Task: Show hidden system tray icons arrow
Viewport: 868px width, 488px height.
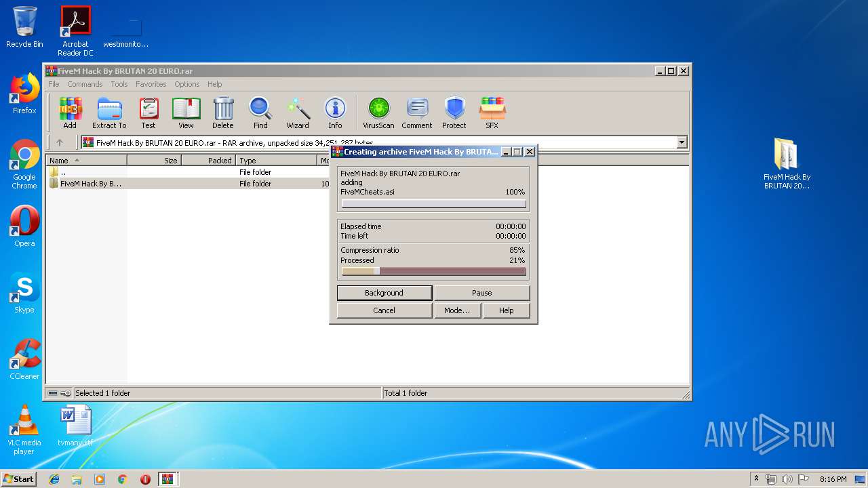Action: [756, 479]
